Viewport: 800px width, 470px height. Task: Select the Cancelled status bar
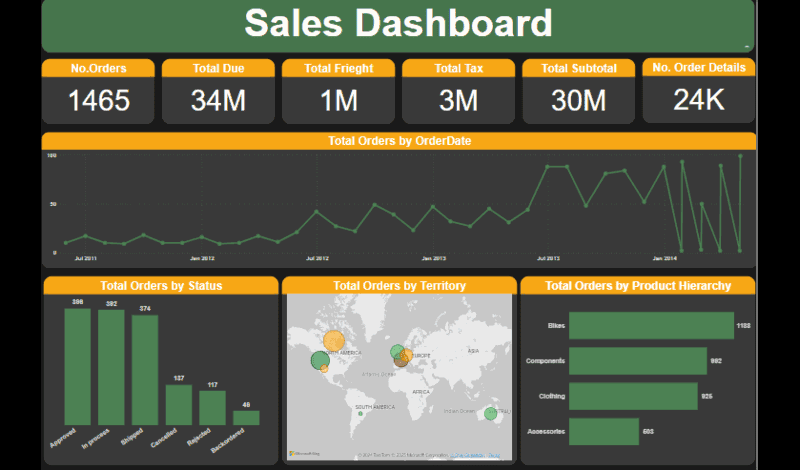(x=179, y=405)
